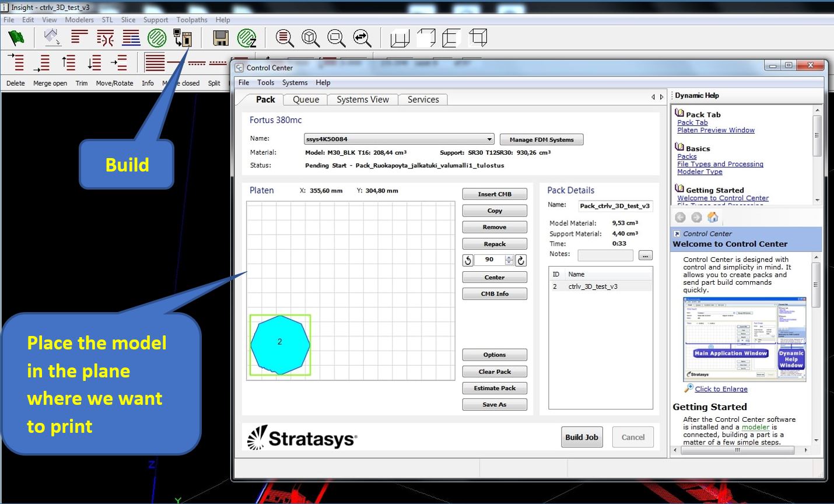Click the Insert CMB button
This screenshot has height=504, width=834.
(495, 194)
